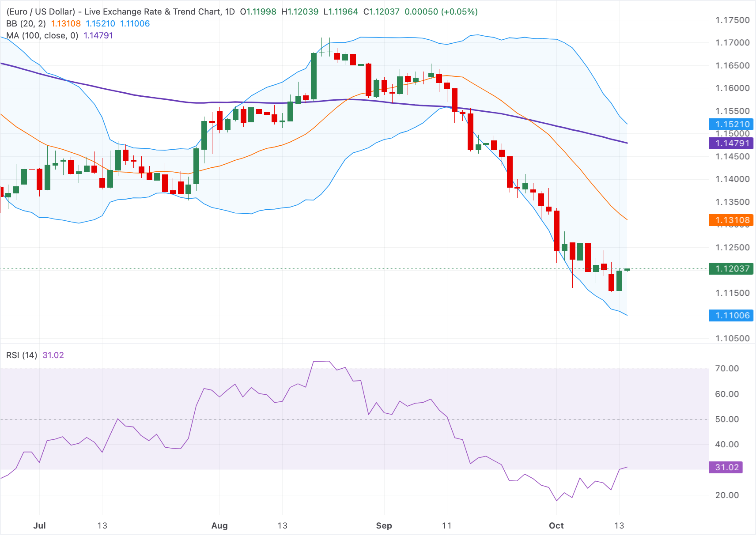This screenshot has height=540, width=756.
Task: Click the H1.12039 high value in header
Action: (300, 12)
